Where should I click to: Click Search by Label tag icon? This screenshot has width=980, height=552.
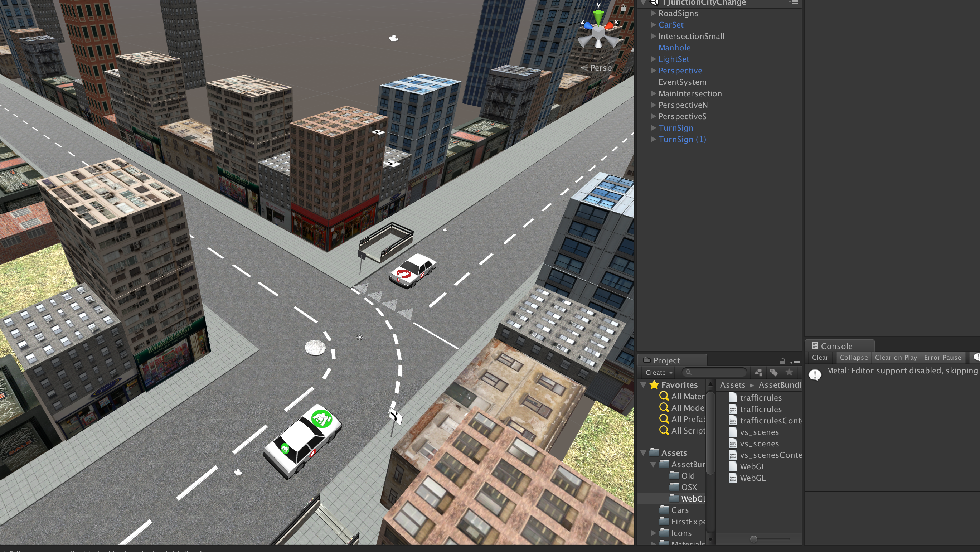click(774, 372)
